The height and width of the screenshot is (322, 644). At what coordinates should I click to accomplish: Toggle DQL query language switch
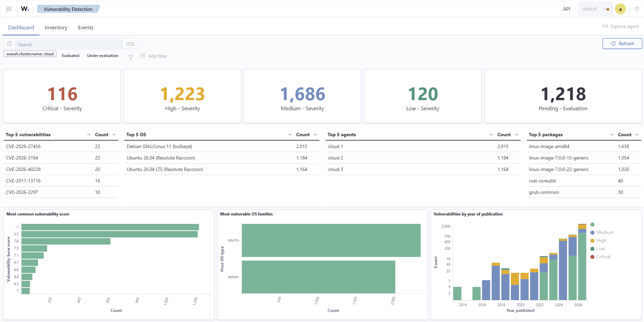(x=130, y=44)
